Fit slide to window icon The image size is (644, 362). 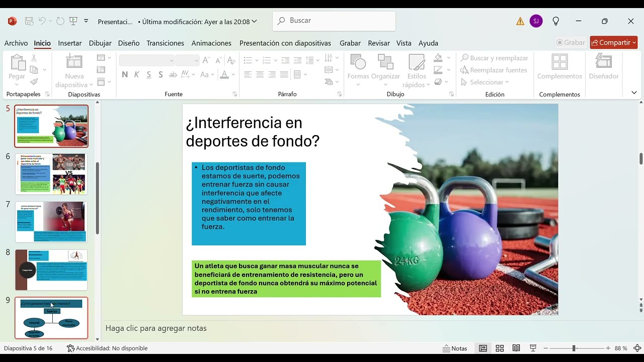pyautogui.click(x=637, y=348)
